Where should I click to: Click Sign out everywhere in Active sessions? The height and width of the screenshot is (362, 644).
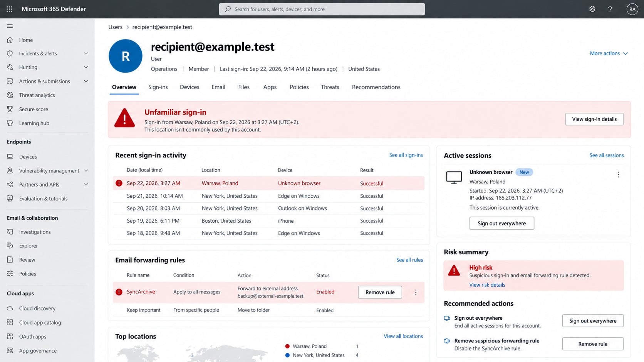[501, 224]
